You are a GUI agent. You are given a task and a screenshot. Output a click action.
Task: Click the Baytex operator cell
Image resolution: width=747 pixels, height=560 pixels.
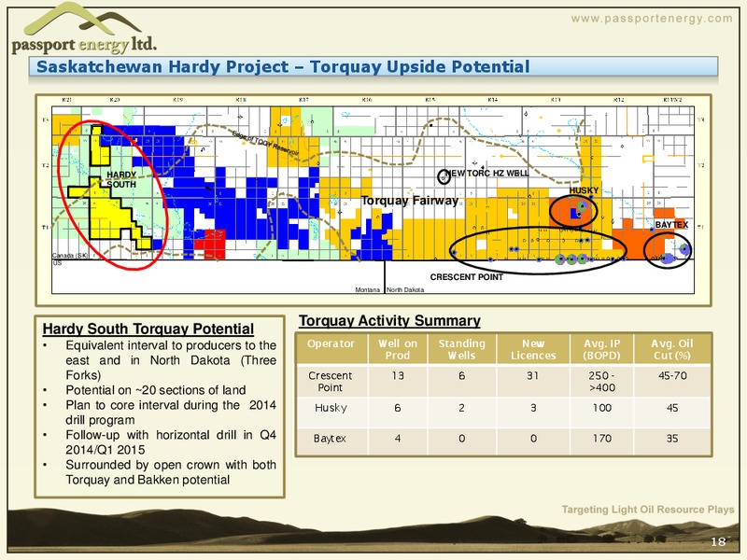330,439
